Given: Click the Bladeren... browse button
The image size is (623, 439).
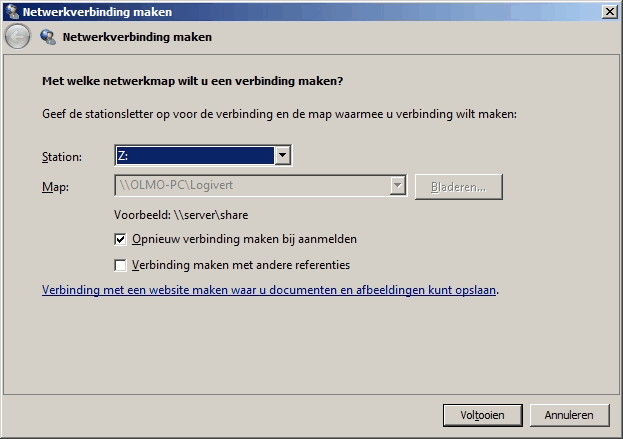Looking at the screenshot, I should coord(459,187).
